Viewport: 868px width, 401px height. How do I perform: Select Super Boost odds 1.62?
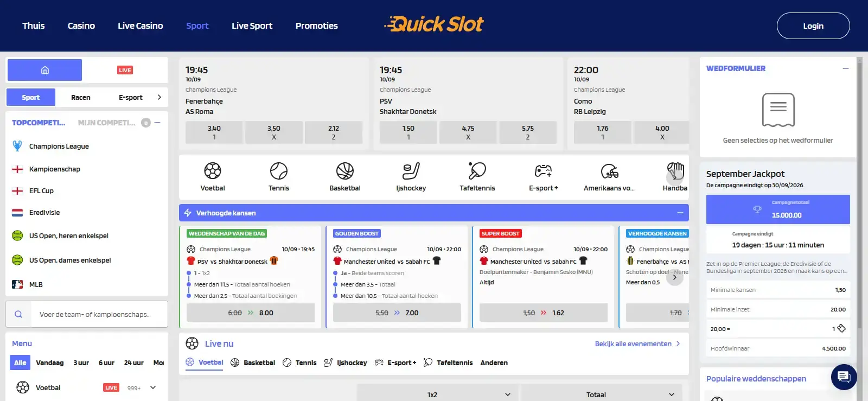coord(544,313)
